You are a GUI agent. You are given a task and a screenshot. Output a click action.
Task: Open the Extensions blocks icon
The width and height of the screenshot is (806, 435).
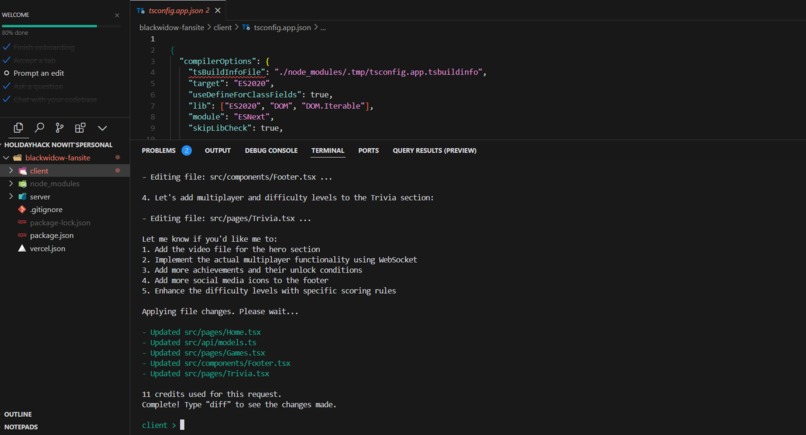[x=80, y=128]
